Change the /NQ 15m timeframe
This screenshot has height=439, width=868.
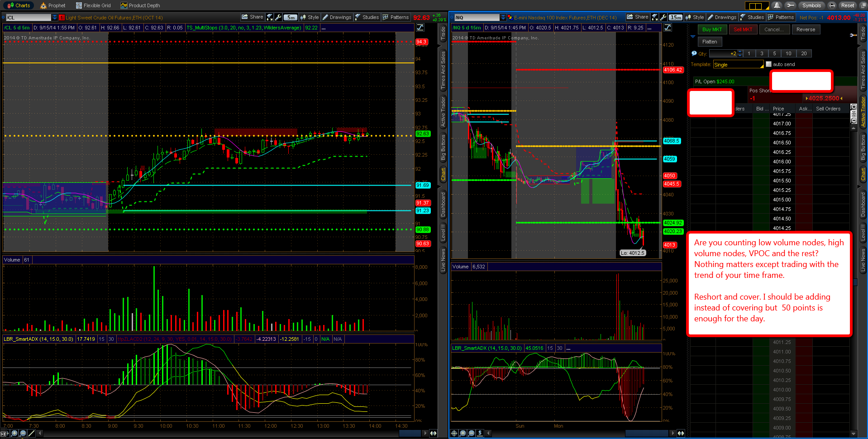(676, 17)
